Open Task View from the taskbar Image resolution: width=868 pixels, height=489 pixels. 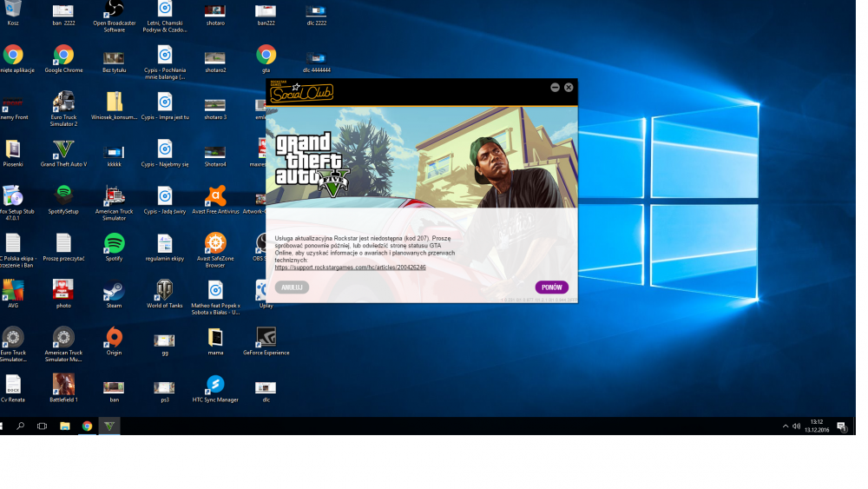42,426
